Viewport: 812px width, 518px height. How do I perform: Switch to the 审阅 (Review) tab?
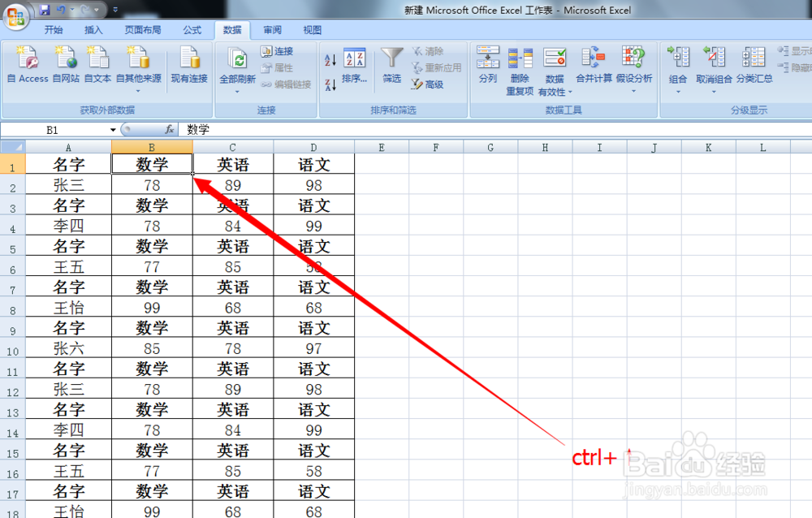[272, 30]
